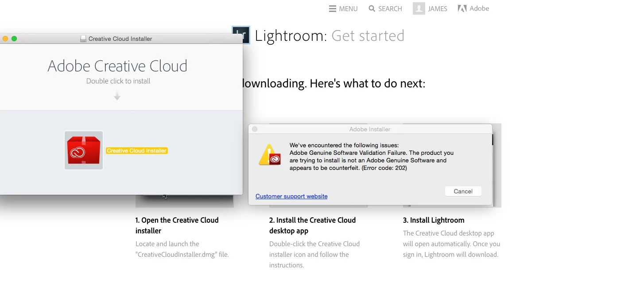Select the Creative Cloud Installer file label
The width and height of the screenshot is (644, 287).
(x=137, y=151)
